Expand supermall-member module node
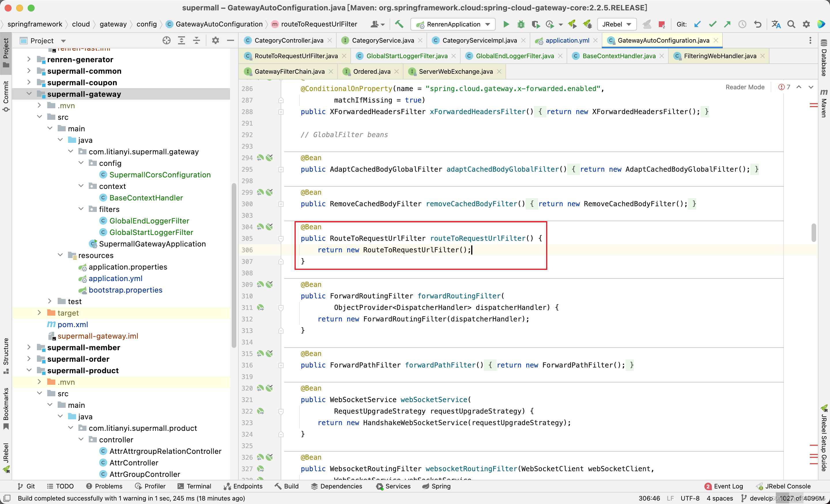Screen dimensions: 830x504 click(29, 347)
